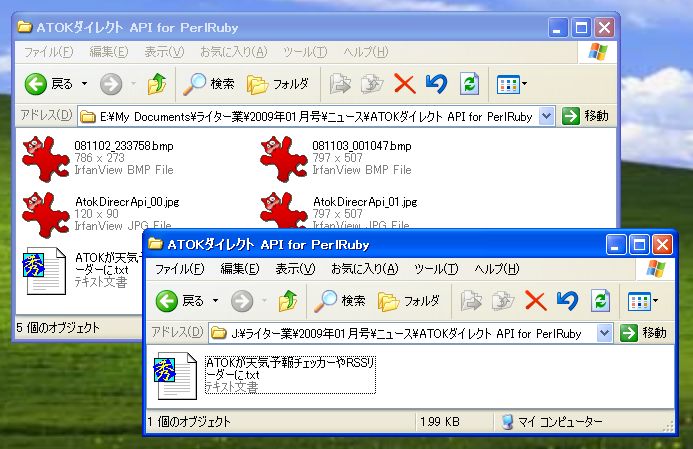Click the red Delete X in the front window
Viewport: 693px width, 449px height.
tap(536, 301)
